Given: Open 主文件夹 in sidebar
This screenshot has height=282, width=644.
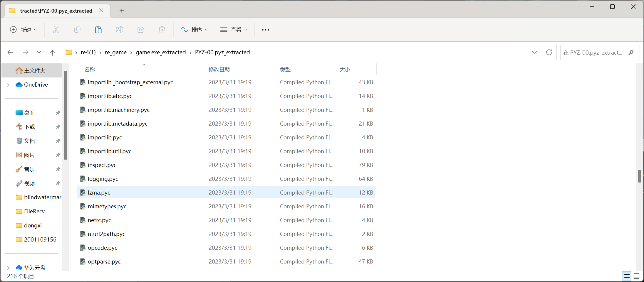Looking at the screenshot, I should (32, 70).
